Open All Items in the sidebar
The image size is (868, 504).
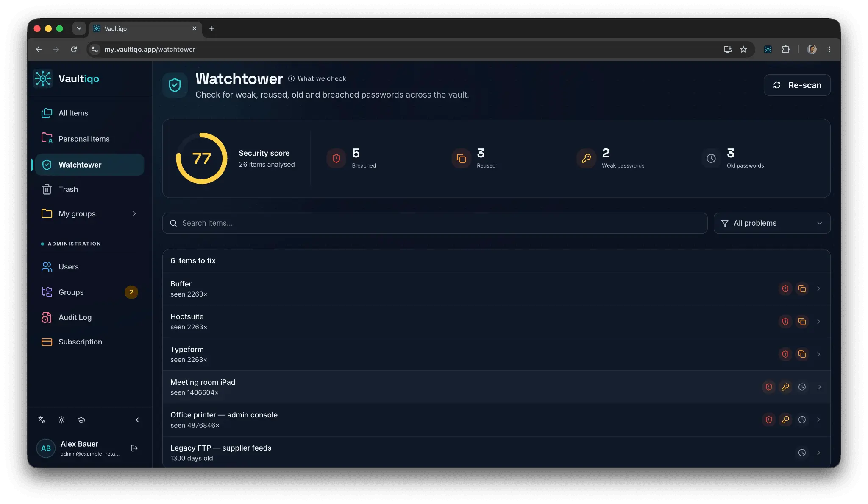click(x=89, y=113)
